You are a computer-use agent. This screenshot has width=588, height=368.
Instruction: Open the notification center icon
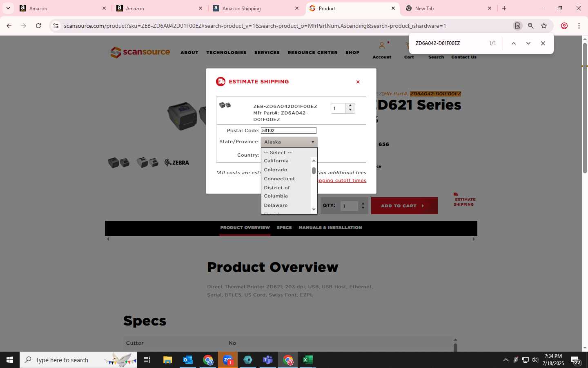pyautogui.click(x=576, y=361)
